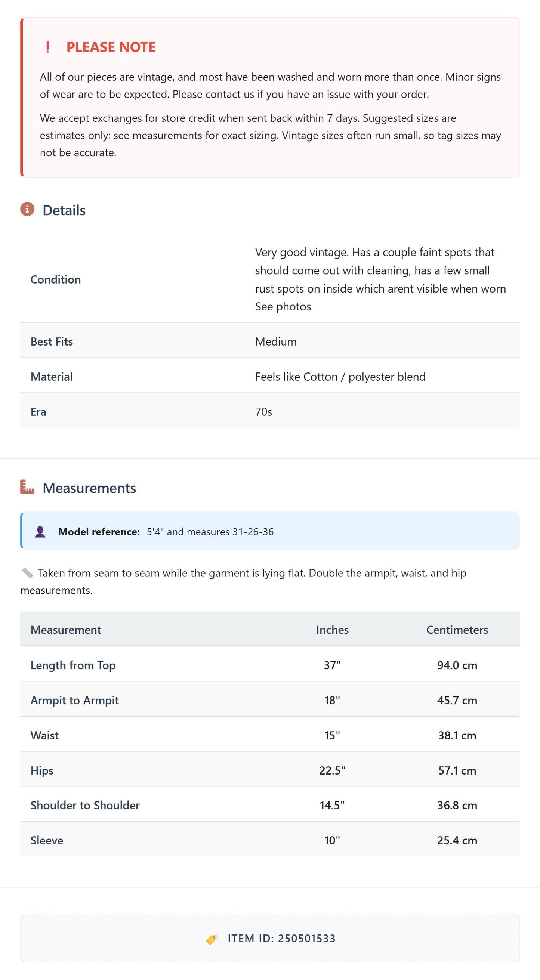The height and width of the screenshot is (980, 540).
Task: Select the Inches column header
Action: pos(332,630)
